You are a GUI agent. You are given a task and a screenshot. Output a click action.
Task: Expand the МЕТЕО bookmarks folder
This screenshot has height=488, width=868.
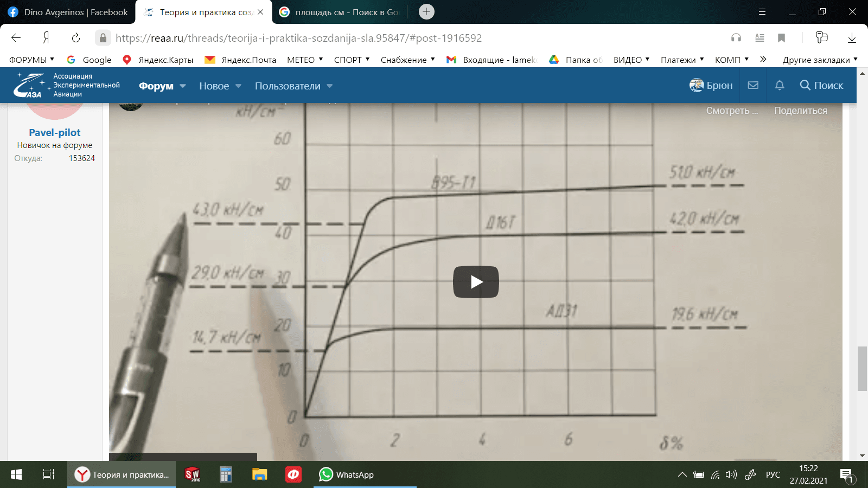305,60
